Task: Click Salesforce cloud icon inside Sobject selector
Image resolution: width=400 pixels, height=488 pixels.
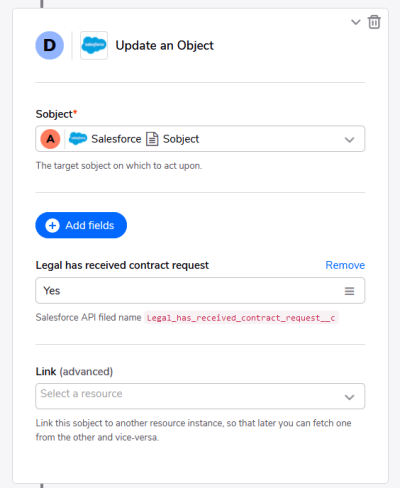Action: (78, 139)
